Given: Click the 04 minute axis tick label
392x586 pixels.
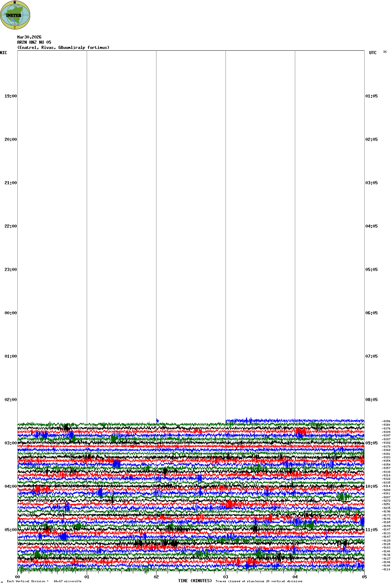Looking at the screenshot, I should pos(295,577).
